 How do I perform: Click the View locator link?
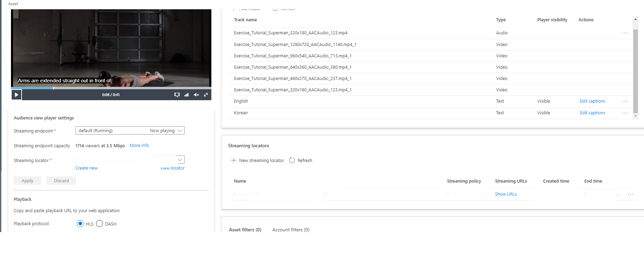[x=173, y=168]
